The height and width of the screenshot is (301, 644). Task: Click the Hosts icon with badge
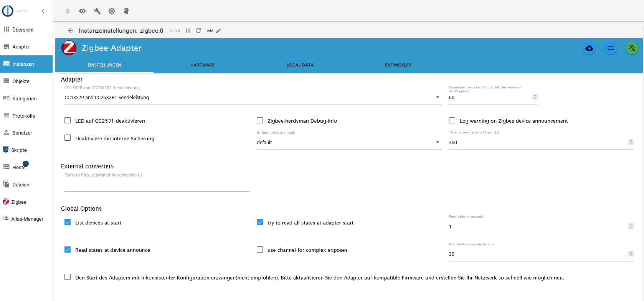(6, 167)
